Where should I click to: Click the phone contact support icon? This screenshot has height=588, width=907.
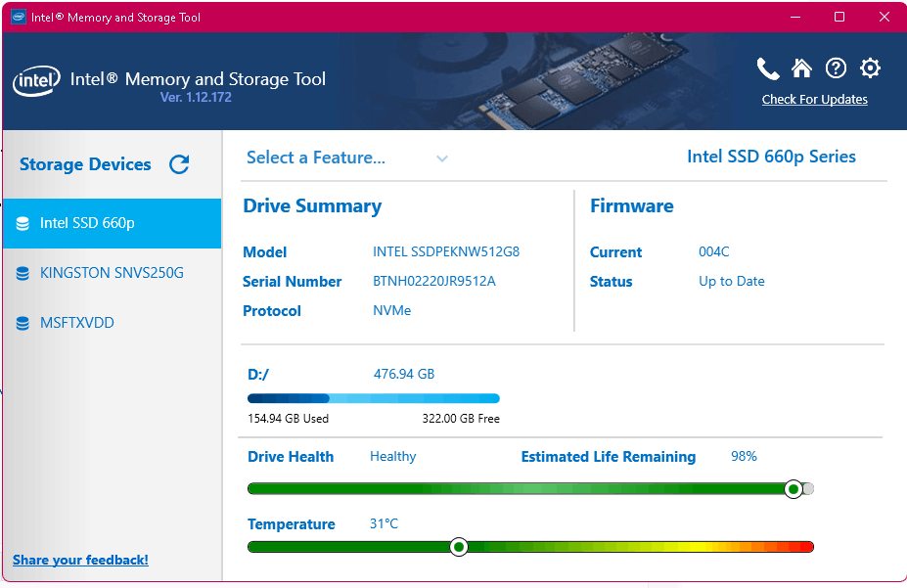click(x=768, y=68)
